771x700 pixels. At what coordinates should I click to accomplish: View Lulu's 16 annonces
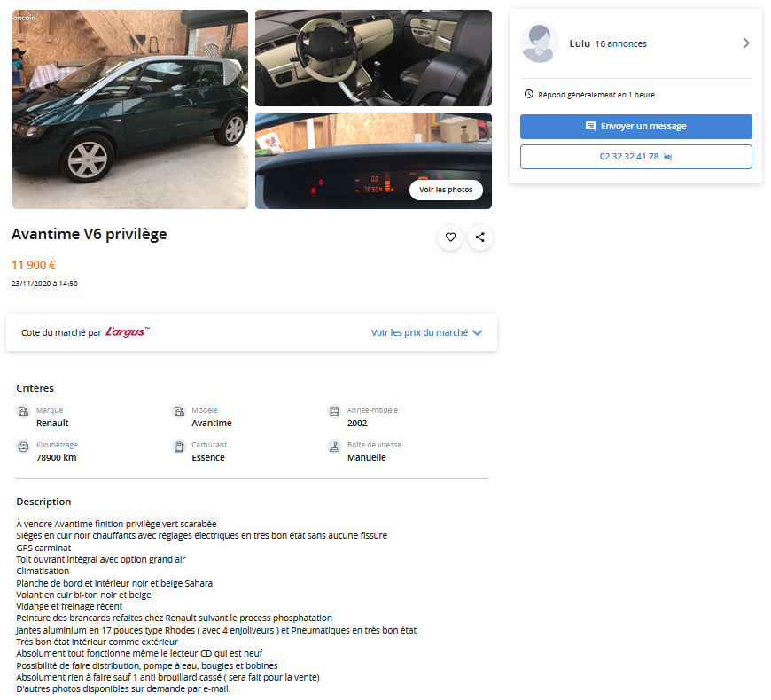tap(620, 43)
